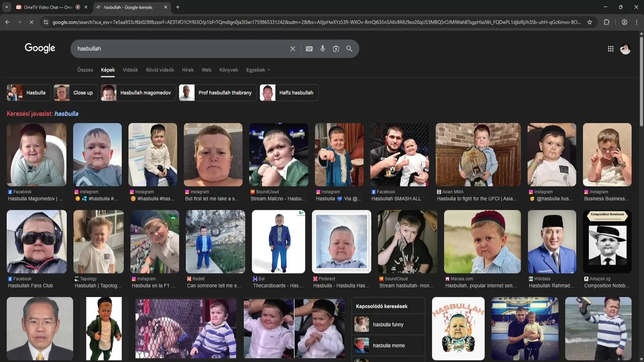
Task: Click the 'hasbulla meme' related search
Action: 388,345
